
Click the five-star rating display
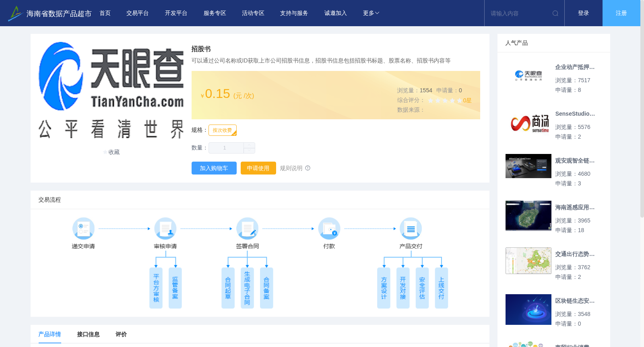tap(445, 100)
